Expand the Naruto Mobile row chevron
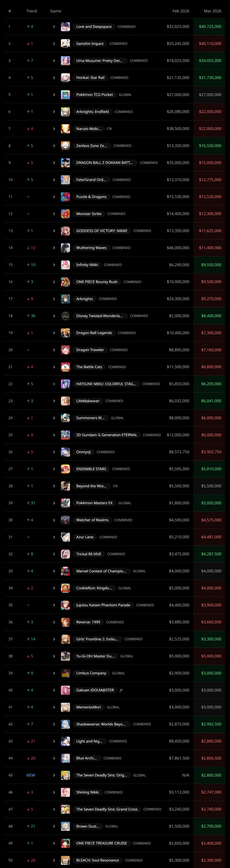Viewport: 230px width, 868px height. tap(54, 129)
